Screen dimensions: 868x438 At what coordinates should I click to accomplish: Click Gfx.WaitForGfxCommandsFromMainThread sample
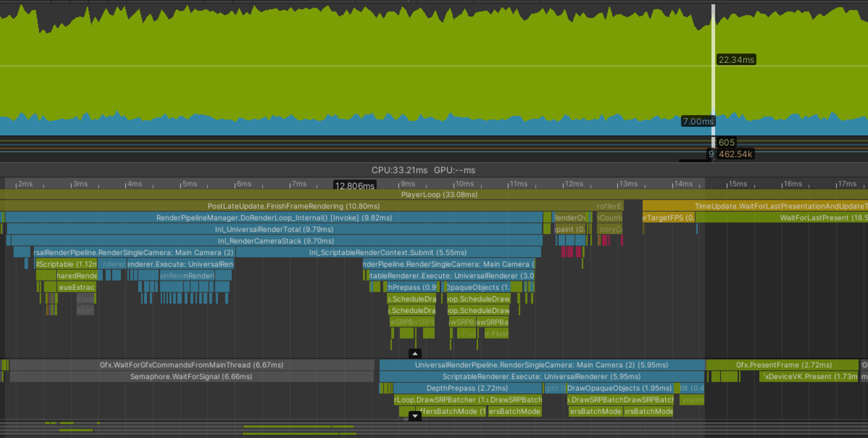(191, 365)
